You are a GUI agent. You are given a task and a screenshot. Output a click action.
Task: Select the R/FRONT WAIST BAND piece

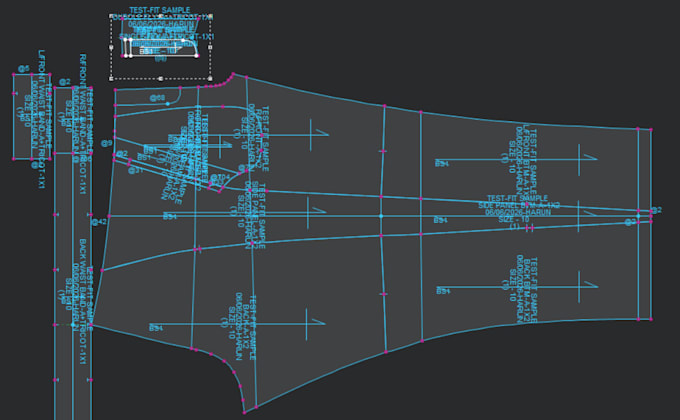72,120
